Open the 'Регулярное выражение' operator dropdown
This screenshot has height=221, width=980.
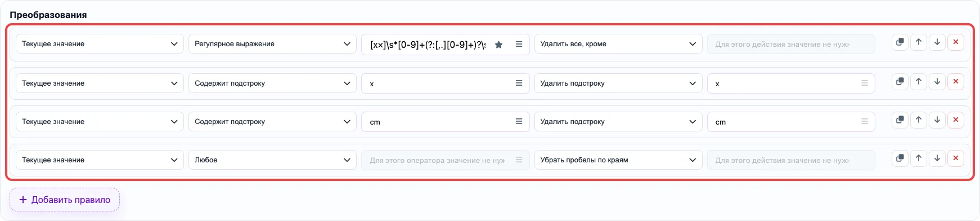[x=272, y=44]
